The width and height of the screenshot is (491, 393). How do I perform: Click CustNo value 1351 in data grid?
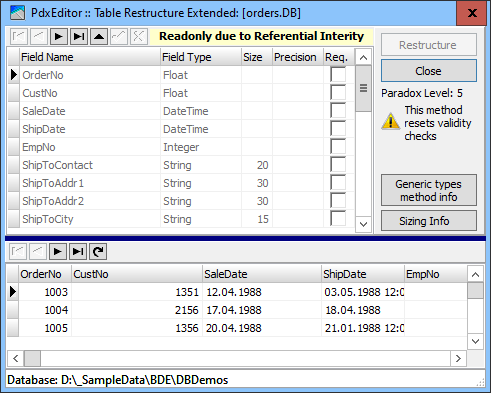pyautogui.click(x=137, y=292)
